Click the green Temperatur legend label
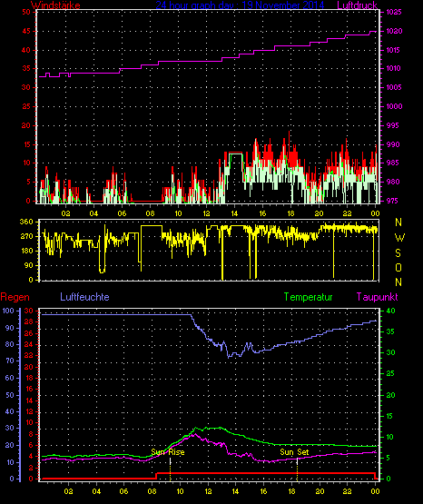 pyautogui.click(x=308, y=297)
